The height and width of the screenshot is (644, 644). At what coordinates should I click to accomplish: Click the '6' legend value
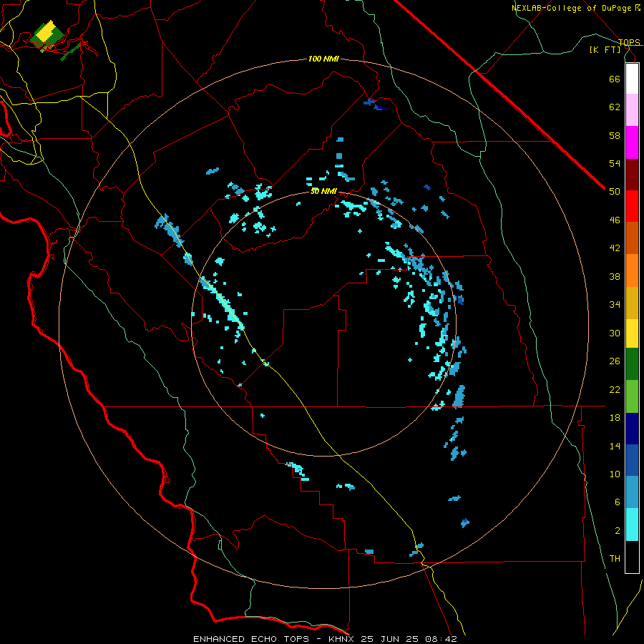[618, 502]
